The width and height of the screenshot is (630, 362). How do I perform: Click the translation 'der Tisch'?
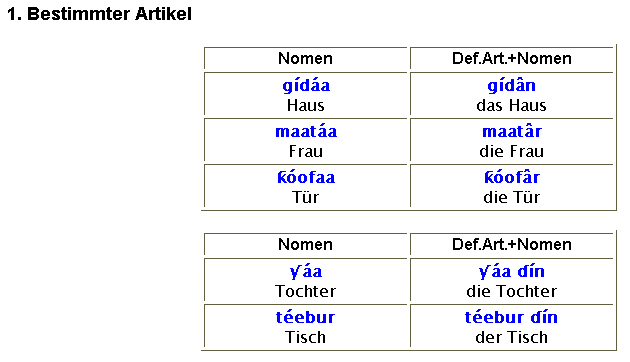[511, 337]
